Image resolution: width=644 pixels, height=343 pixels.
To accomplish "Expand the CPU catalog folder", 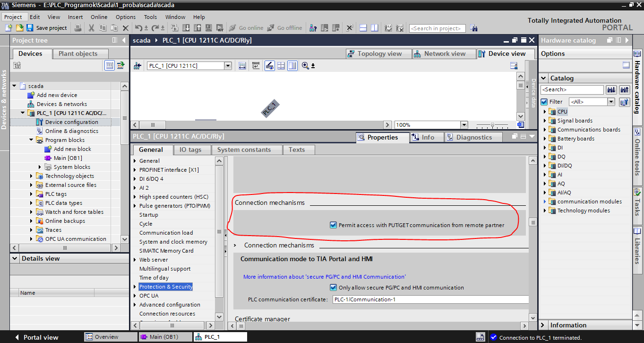I will [545, 112].
